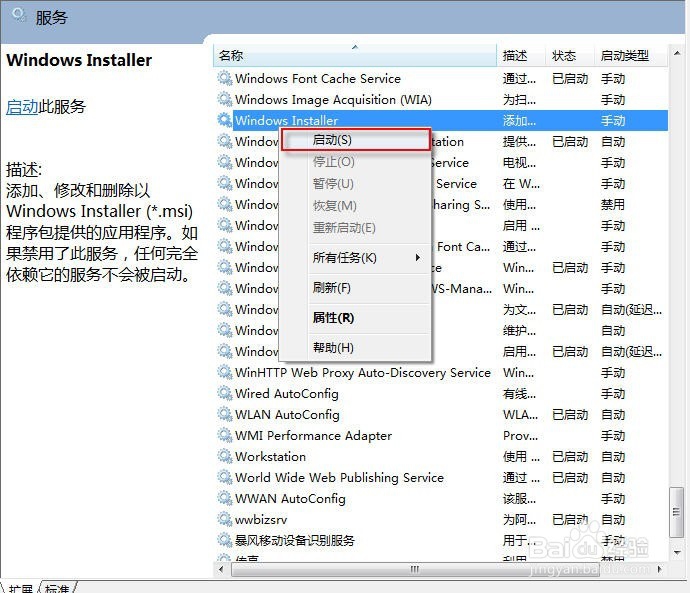The height and width of the screenshot is (593, 690).
Task: Click 手动 startup type of WWAN AutoConfig
Action: [613, 498]
